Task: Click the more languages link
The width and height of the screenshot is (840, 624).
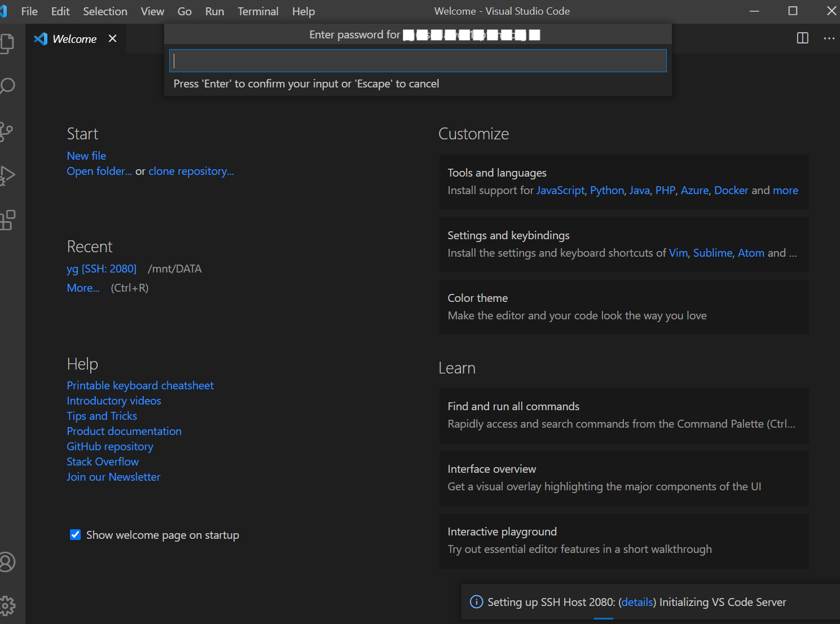Action: (785, 190)
